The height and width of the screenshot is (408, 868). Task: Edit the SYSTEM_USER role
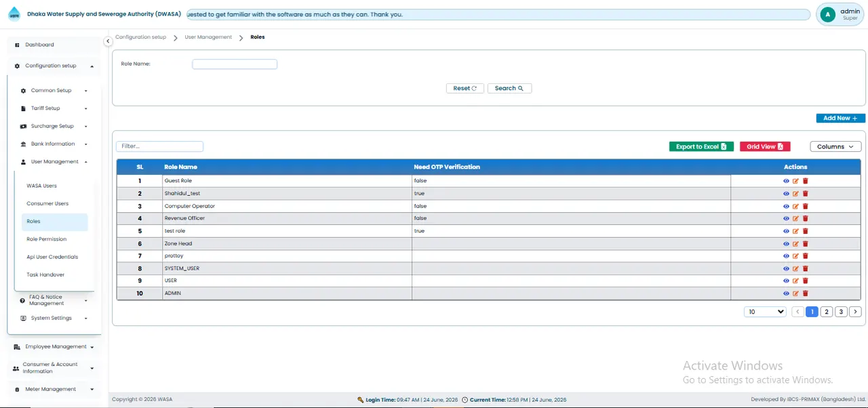coord(796,268)
